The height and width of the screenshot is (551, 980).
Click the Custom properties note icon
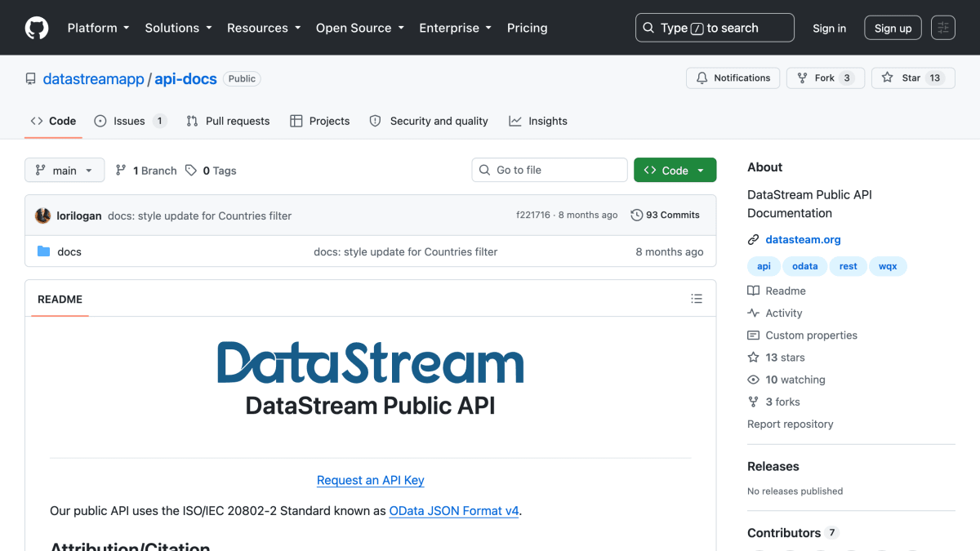point(753,335)
